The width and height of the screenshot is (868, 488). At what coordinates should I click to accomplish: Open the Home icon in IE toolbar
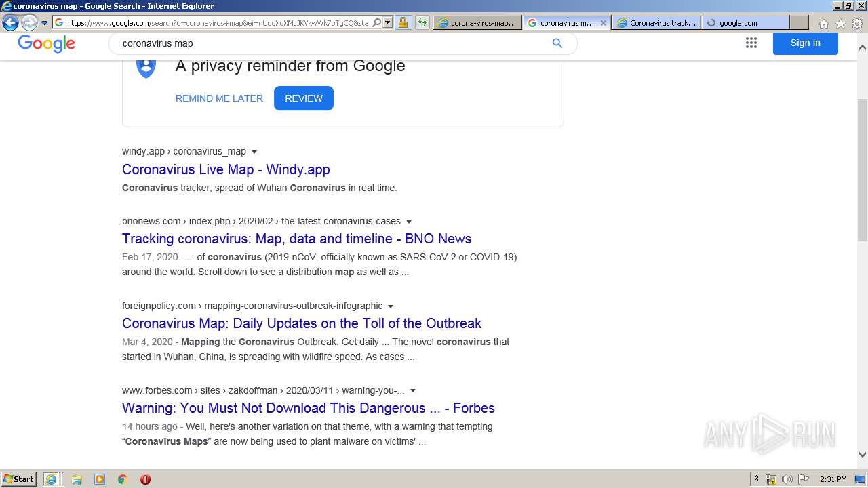point(823,24)
